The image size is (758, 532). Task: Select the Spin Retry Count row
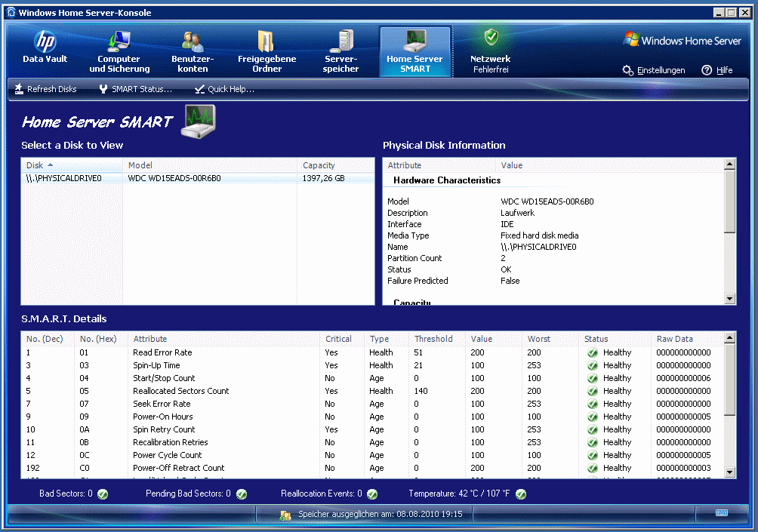(373, 429)
